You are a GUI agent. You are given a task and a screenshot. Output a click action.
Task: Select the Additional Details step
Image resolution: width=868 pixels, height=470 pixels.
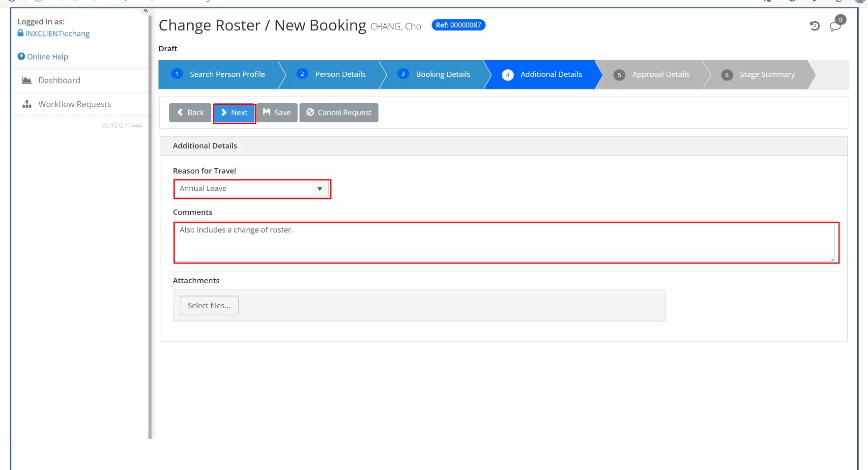[x=542, y=74]
